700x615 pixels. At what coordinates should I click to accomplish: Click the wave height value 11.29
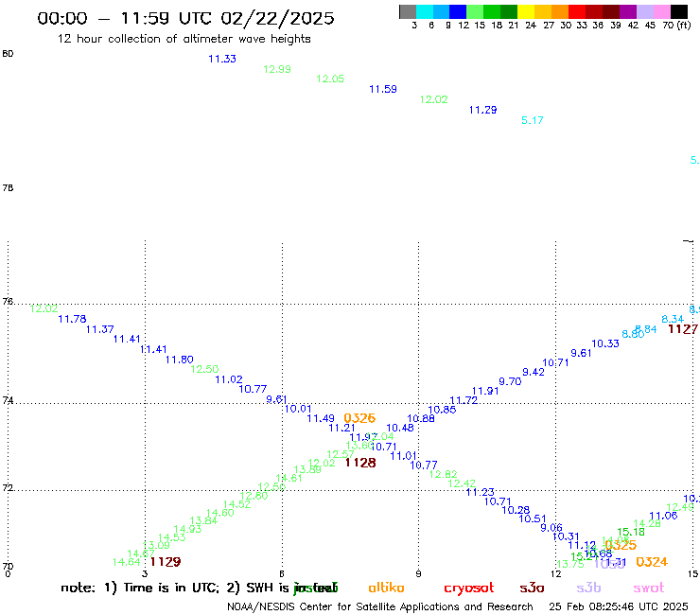coord(482,110)
